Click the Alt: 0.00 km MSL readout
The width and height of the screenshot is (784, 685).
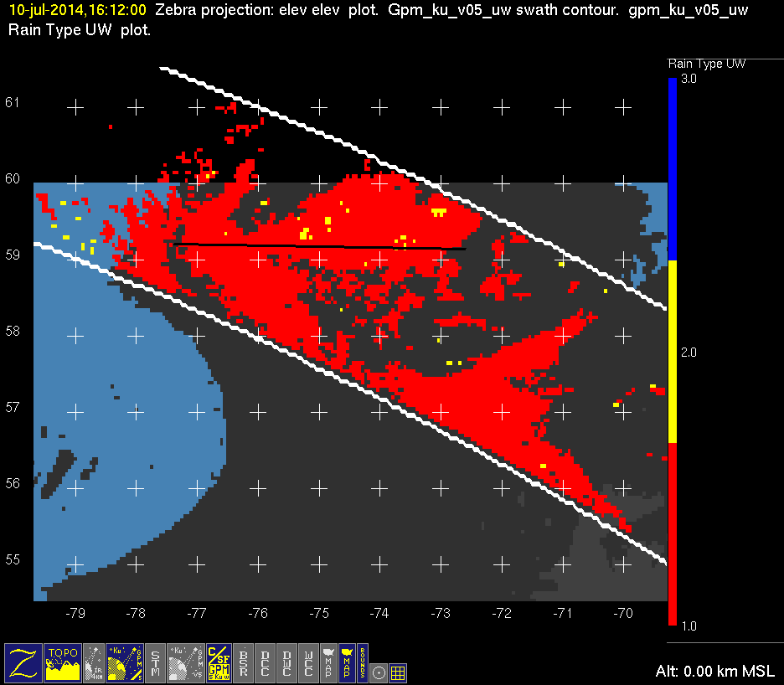point(715,671)
